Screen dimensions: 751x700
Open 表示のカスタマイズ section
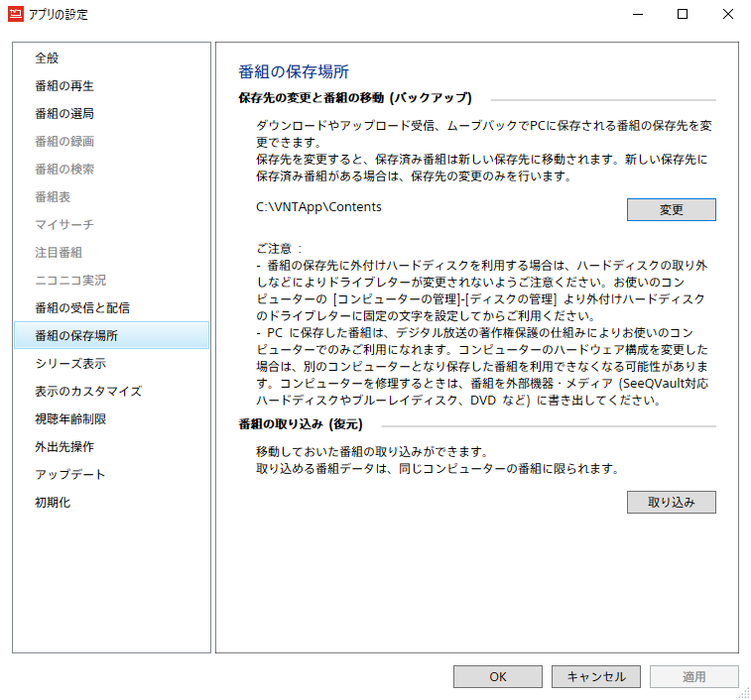88,392
